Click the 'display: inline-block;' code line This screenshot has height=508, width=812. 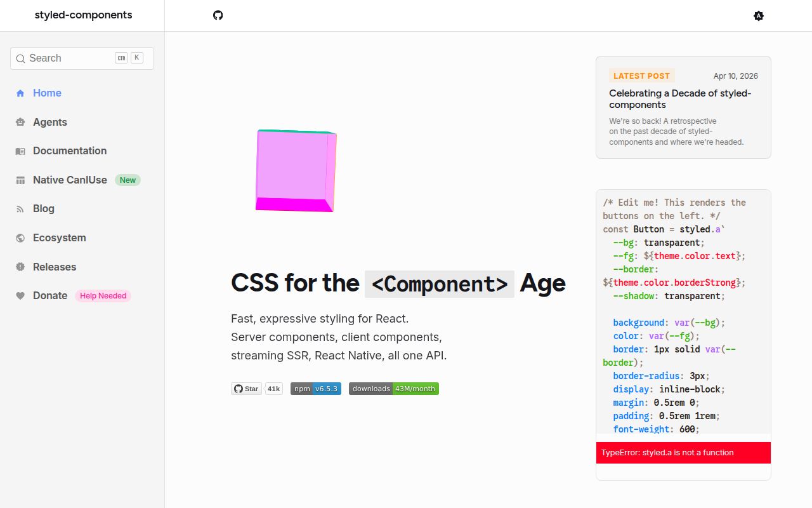point(669,389)
